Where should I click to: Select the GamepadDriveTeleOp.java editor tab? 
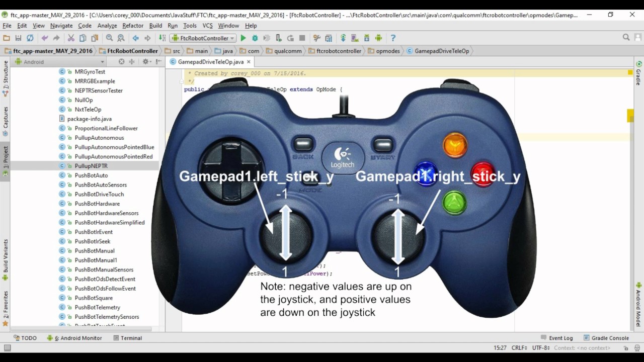(210, 62)
